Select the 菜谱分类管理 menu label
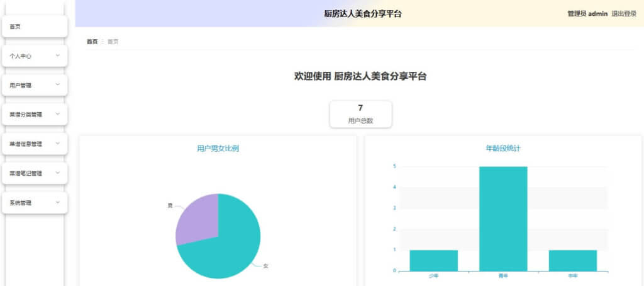Screen dimensions: 644x286 pyautogui.click(x=26, y=115)
